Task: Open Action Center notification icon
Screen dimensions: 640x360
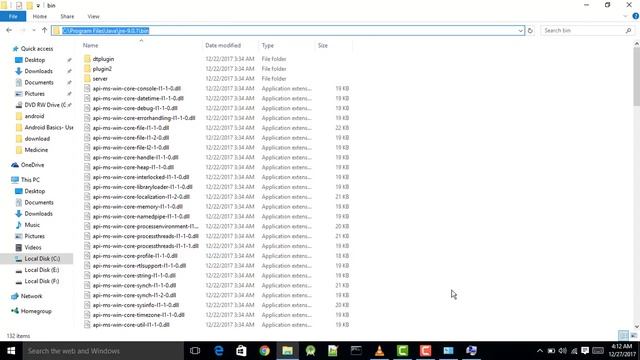Action: coord(585,351)
